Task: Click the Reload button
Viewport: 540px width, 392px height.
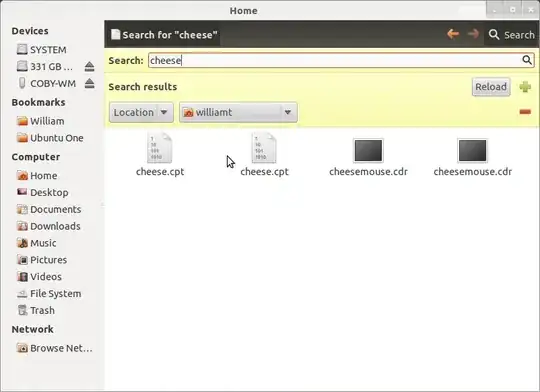Action: (x=491, y=87)
